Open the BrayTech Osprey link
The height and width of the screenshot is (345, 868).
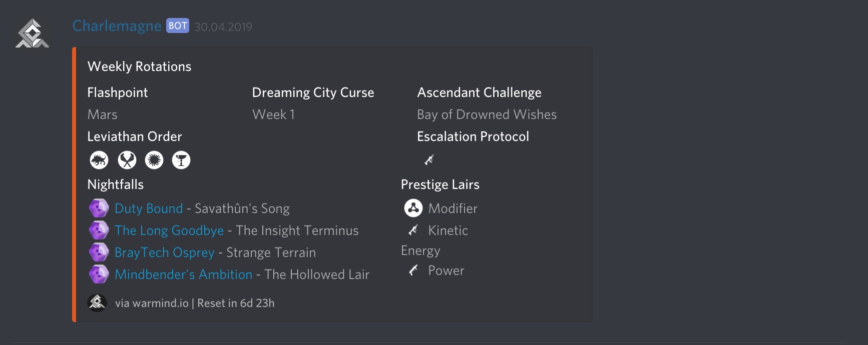tap(164, 252)
